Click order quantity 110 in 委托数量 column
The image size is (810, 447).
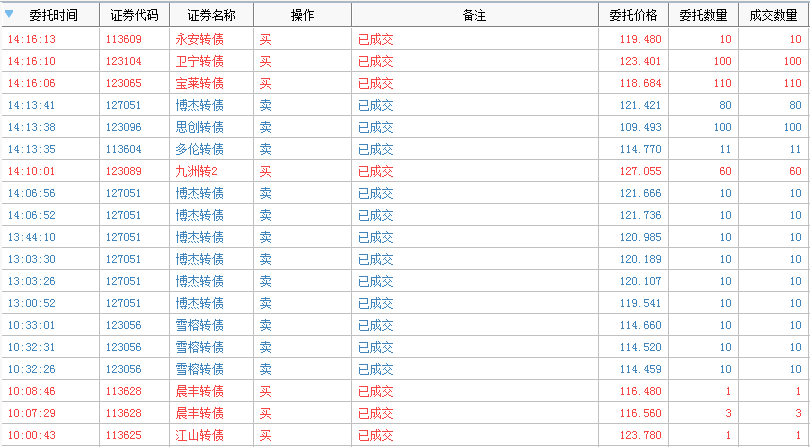pyautogui.click(x=723, y=83)
